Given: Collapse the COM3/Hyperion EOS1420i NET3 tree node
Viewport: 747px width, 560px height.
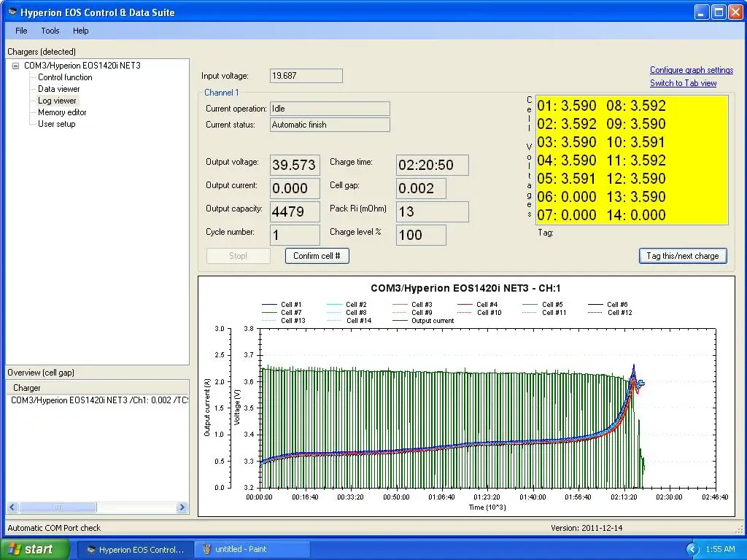Looking at the screenshot, I should click(16, 66).
